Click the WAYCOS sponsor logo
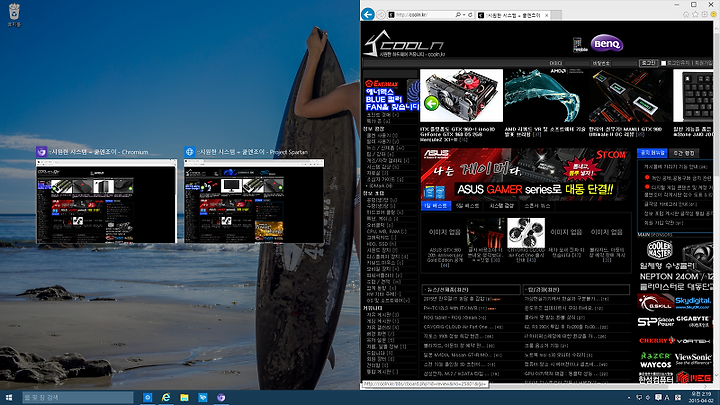720x405 pixels. tap(656, 365)
